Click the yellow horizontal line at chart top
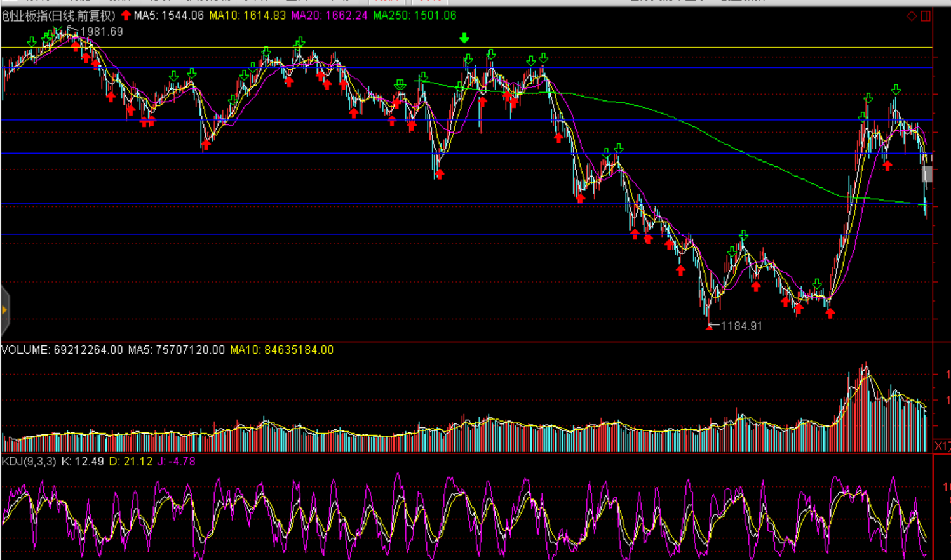951x560 pixels. click(x=381, y=48)
